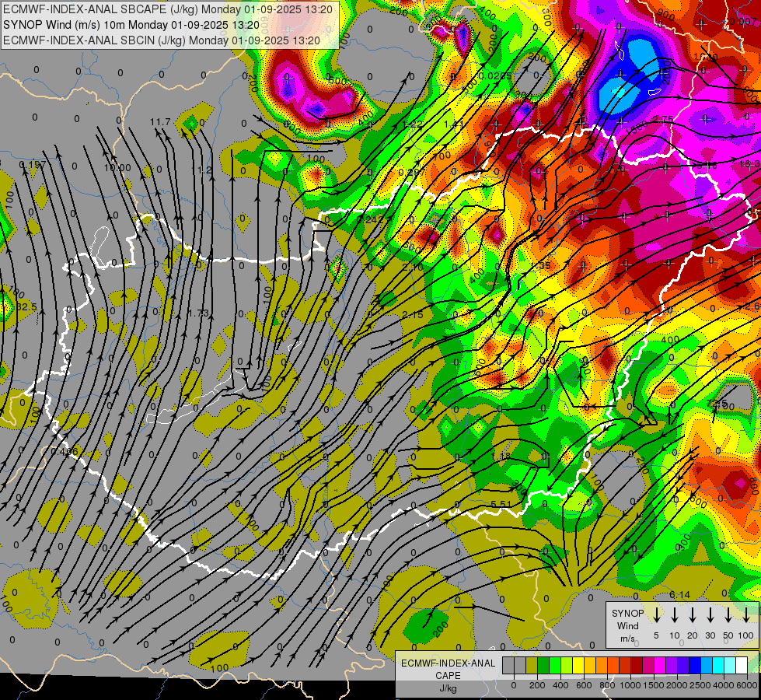Screen dimensions: 761x700
Task: Click the 10 m/s wind arrow in legend
Action: (674, 614)
